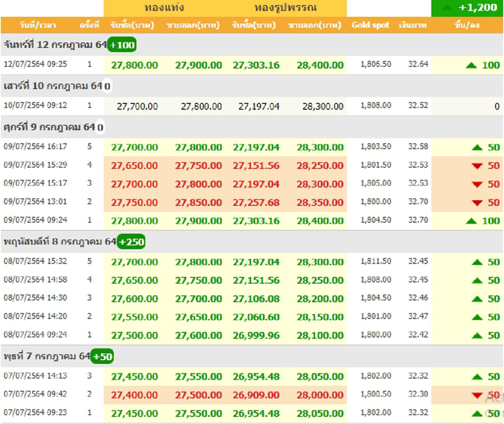504x424 pixels.
Task: Select the พุธที่ 7 กรกฎาคม 64 date heading
Action: tap(47, 356)
